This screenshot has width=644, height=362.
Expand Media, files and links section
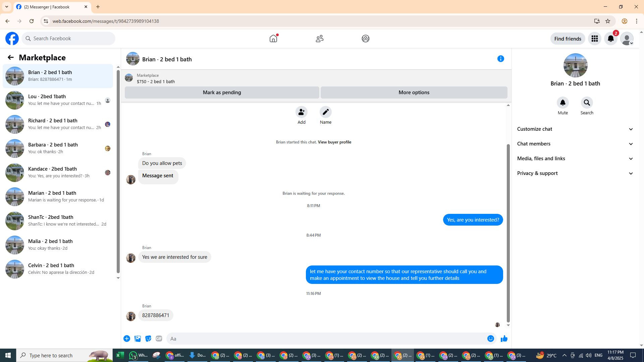(x=575, y=159)
